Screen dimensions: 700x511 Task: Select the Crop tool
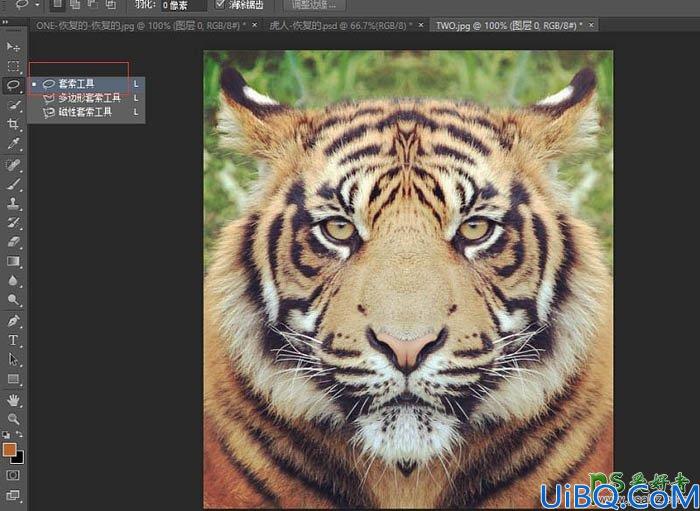pyautogui.click(x=13, y=124)
